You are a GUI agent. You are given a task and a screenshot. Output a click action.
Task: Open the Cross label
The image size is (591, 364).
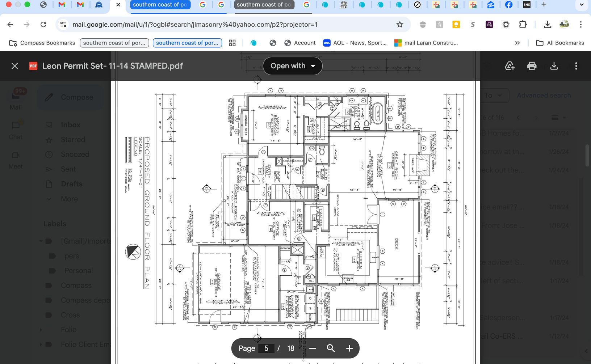70,315
